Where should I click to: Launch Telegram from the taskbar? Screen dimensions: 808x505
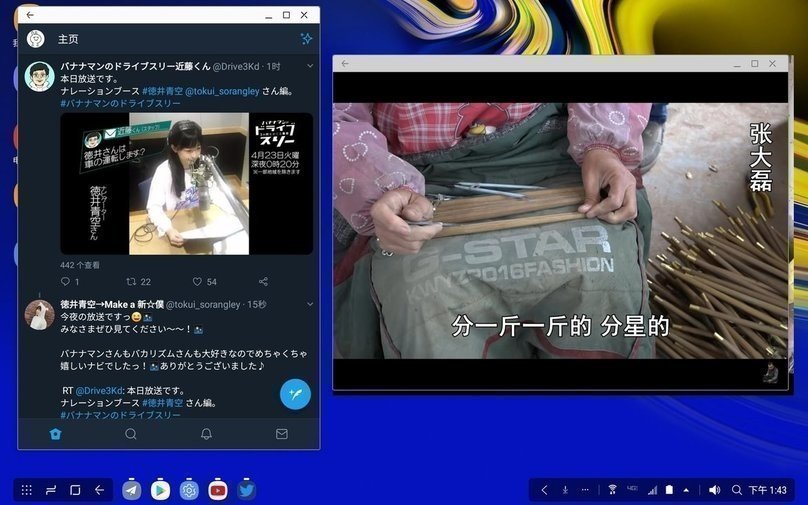(x=131, y=490)
